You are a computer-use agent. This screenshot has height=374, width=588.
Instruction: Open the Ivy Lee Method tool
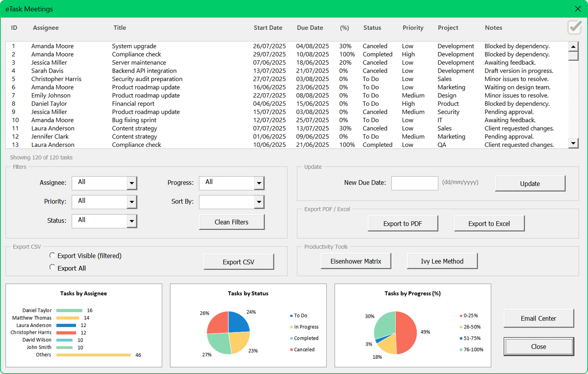click(443, 261)
